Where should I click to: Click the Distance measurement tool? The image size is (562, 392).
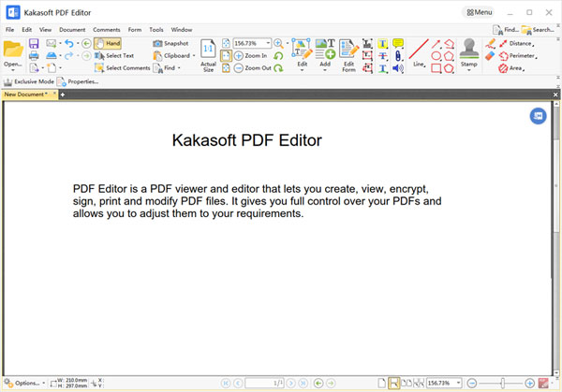pyautogui.click(x=516, y=44)
